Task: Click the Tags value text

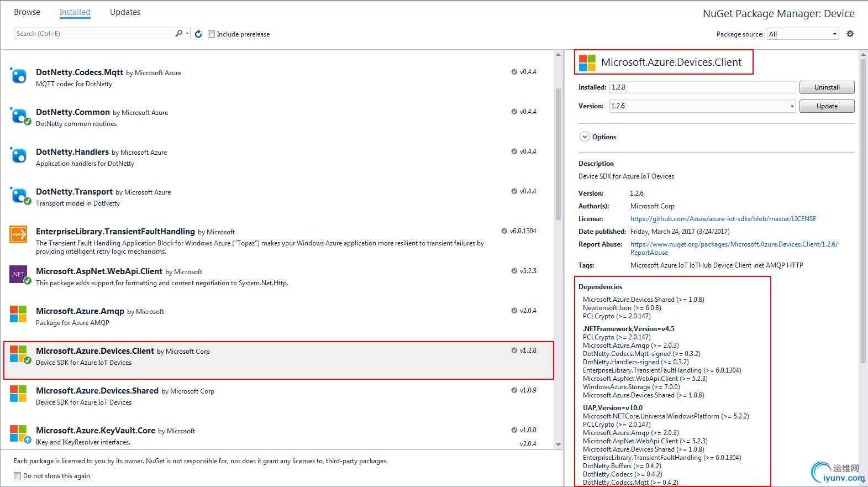Action: coord(717,265)
